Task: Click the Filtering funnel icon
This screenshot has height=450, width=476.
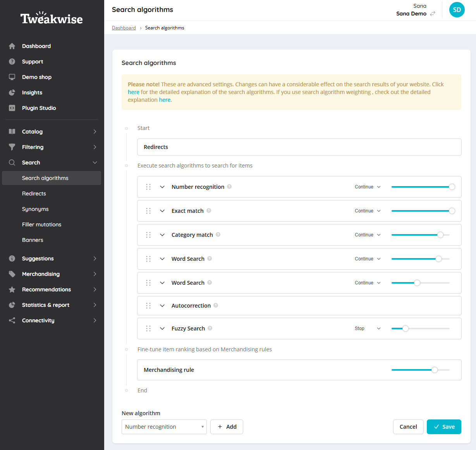Action: [12, 147]
